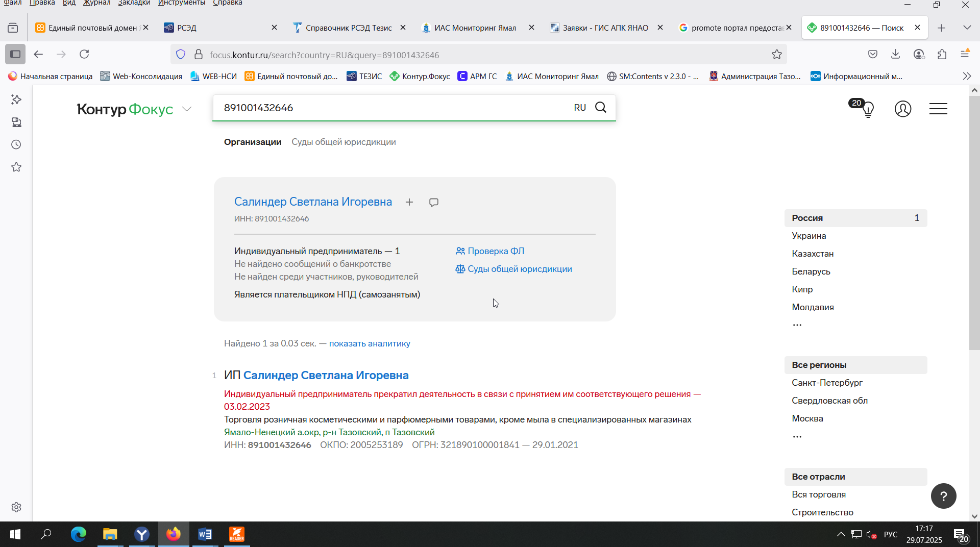Open the Закладки menu
This screenshot has height=547, width=980.
[134, 3]
